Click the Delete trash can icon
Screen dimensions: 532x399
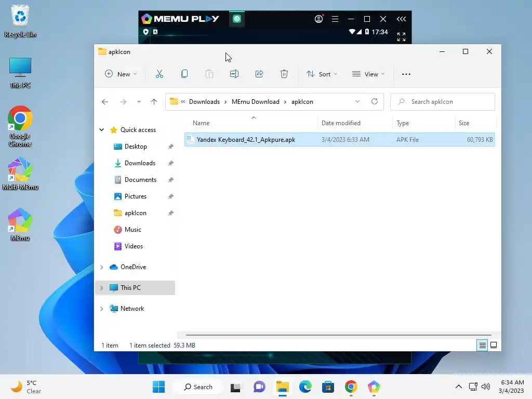(284, 74)
